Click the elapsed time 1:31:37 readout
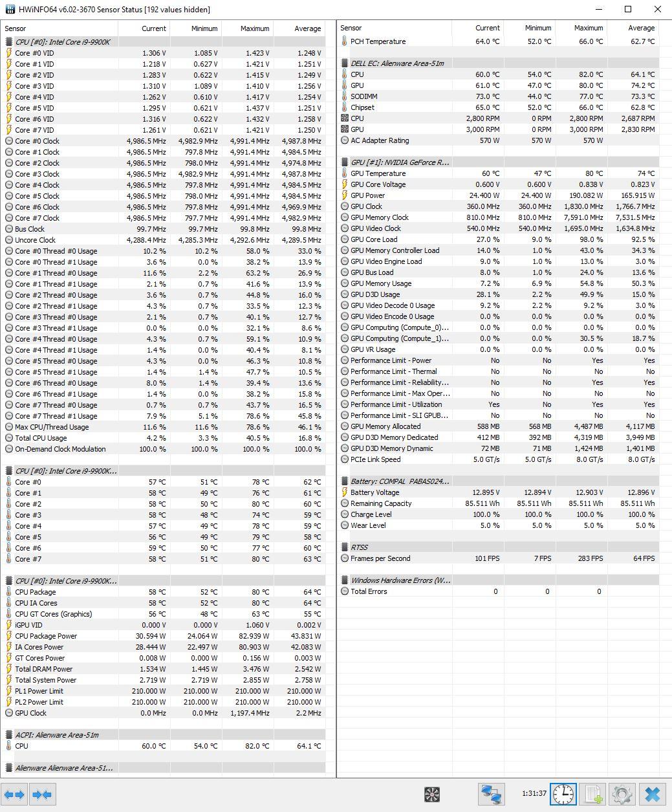This screenshot has width=672, height=812. 534,793
